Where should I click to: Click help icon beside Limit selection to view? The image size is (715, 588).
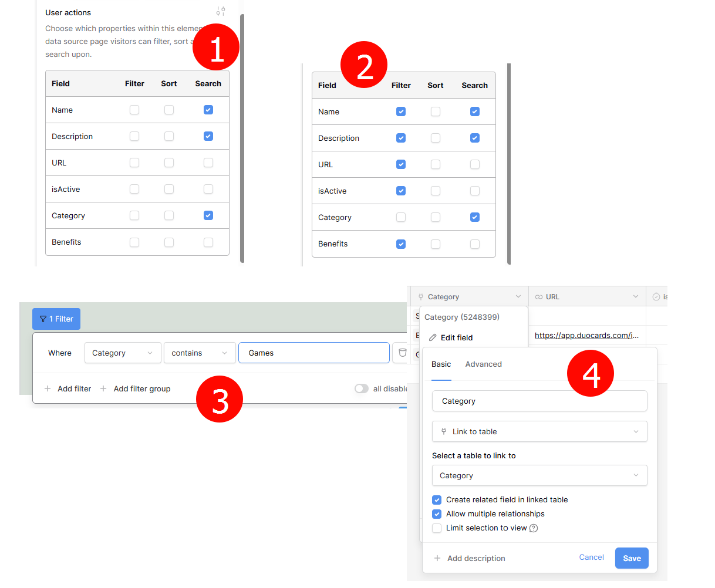pyautogui.click(x=534, y=528)
